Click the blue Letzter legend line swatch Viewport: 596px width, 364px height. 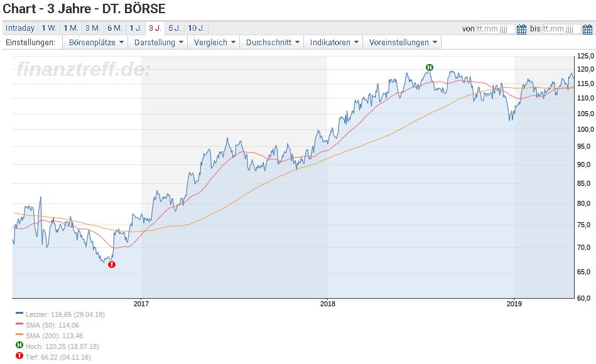tap(19, 313)
